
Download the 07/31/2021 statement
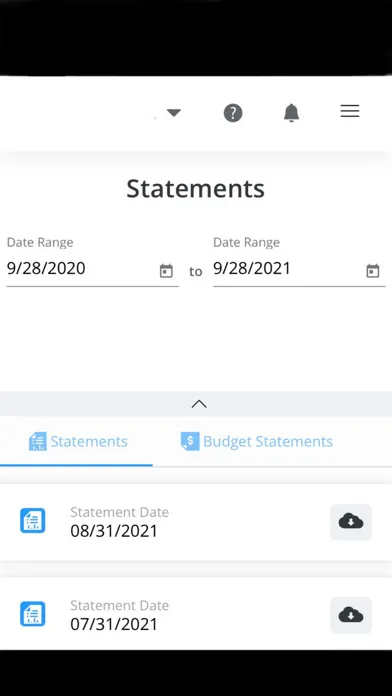pyautogui.click(x=351, y=615)
